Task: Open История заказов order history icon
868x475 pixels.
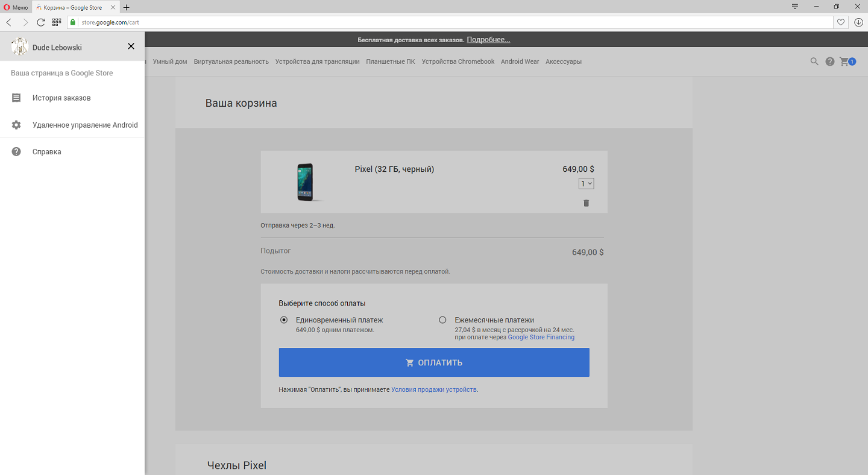Action: tap(16, 98)
